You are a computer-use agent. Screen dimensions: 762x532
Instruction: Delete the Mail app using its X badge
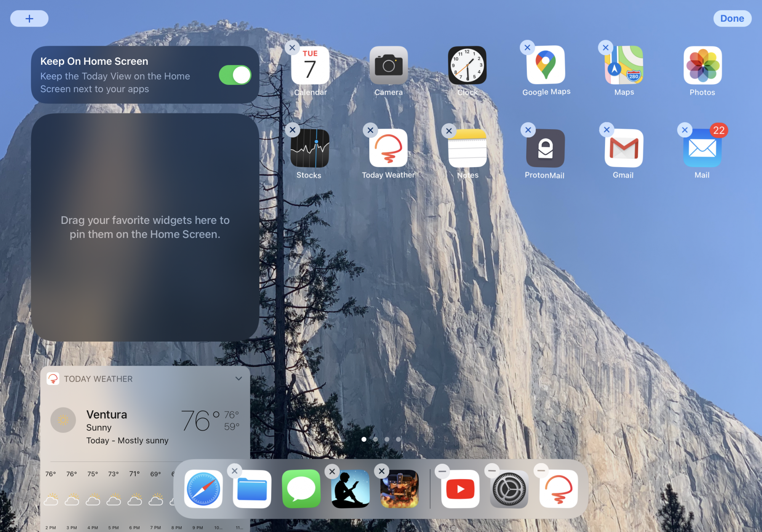[685, 130]
